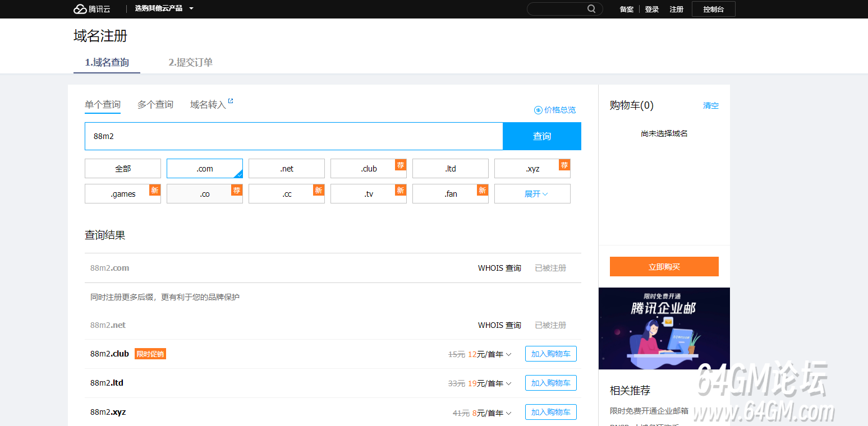The width and height of the screenshot is (868, 426).
Task: Toggle the .fan suffix filter
Action: pyautogui.click(x=451, y=194)
